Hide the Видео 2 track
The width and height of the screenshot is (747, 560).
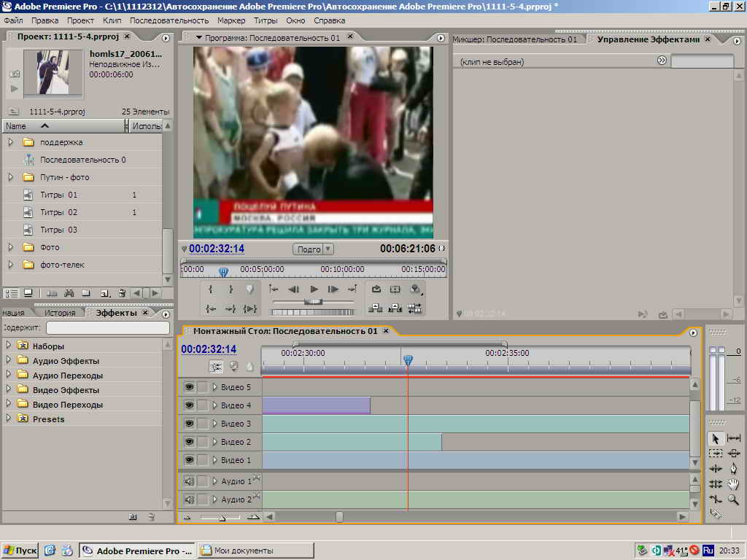coord(189,442)
